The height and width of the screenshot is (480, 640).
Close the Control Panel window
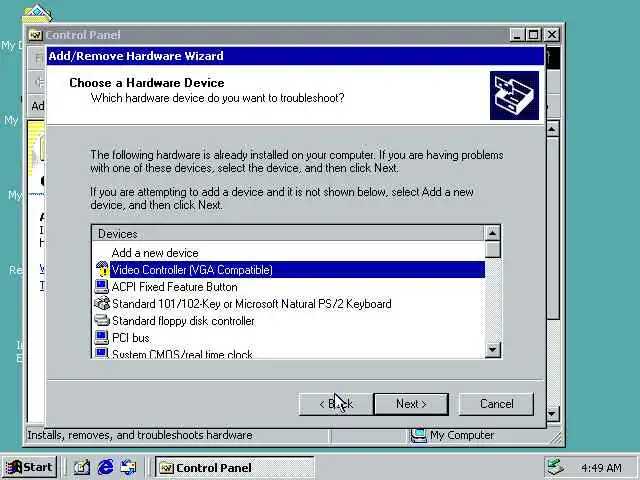pyautogui.click(x=551, y=35)
